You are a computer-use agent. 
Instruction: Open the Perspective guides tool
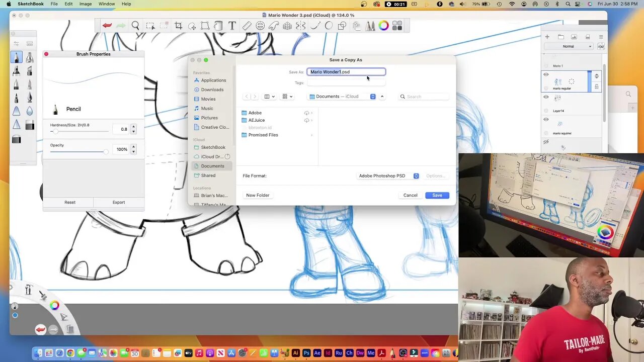point(287,26)
